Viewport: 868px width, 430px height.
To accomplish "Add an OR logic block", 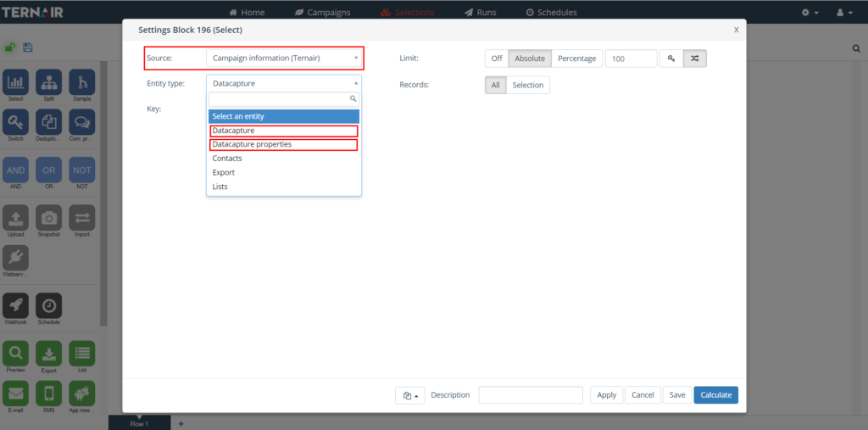I will point(48,170).
